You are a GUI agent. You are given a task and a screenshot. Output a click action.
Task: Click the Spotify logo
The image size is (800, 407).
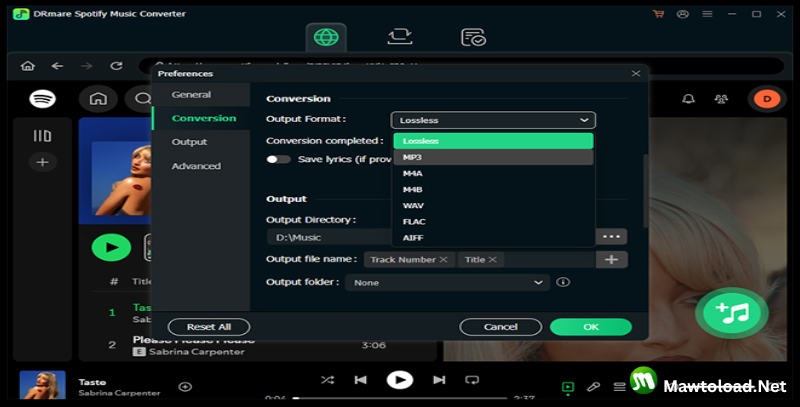point(42,98)
